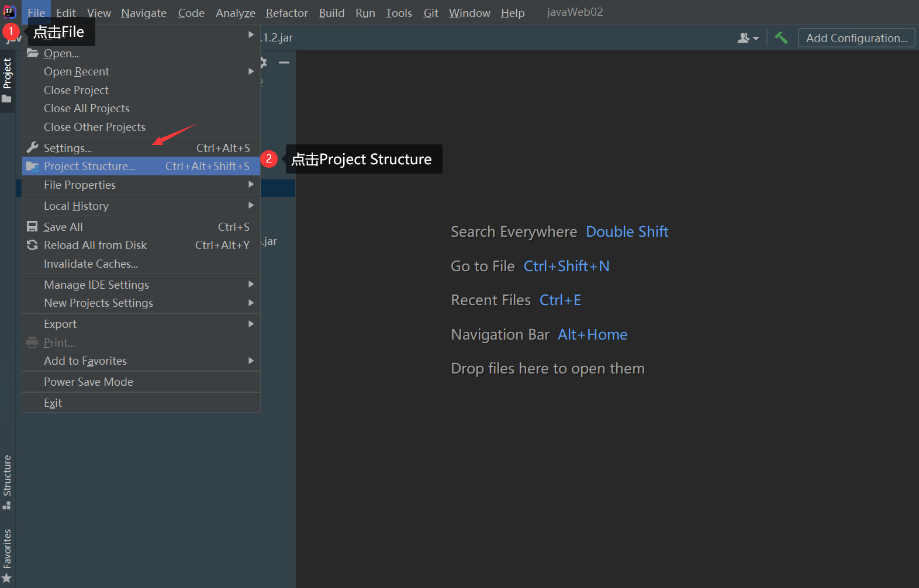
Task: Open the Structure tool window
Action: (7, 482)
